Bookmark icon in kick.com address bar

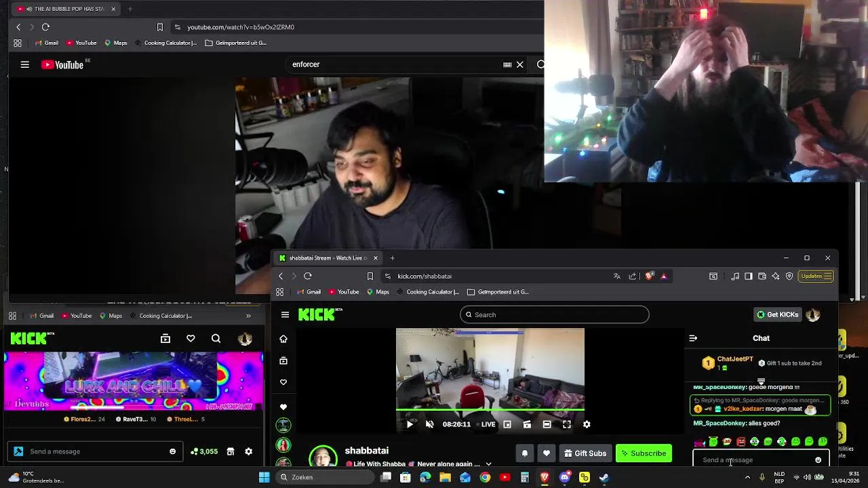(x=370, y=276)
